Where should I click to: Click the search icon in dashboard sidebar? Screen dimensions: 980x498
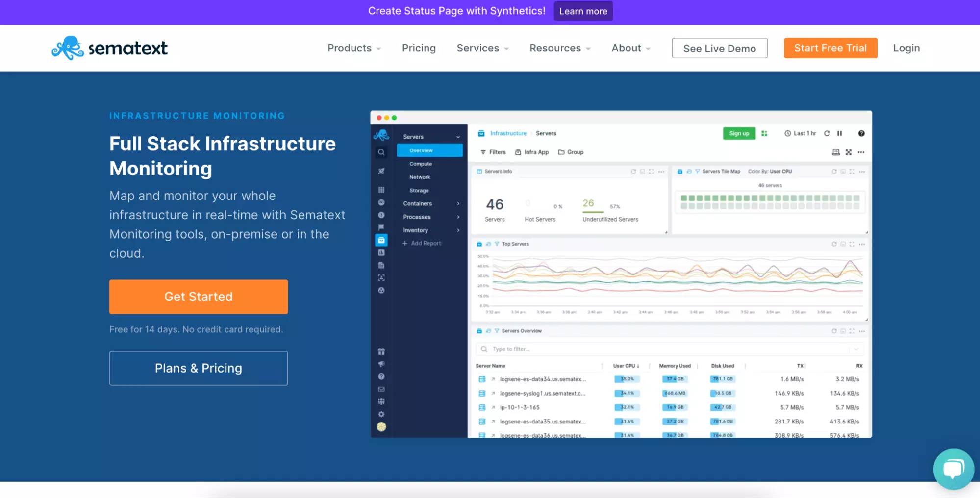pos(381,152)
